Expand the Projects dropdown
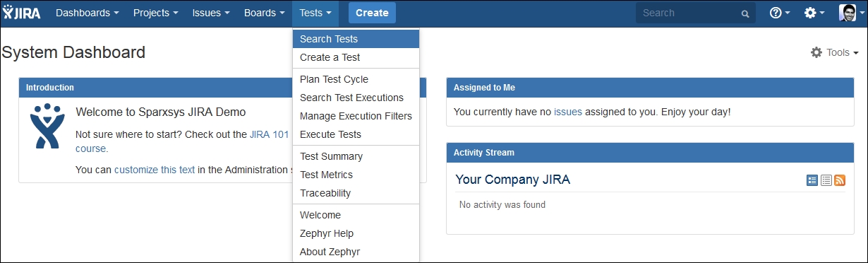Image resolution: width=868 pixels, height=263 pixels. point(155,13)
